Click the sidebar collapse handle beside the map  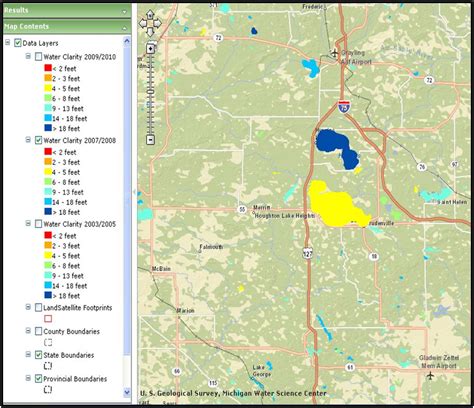coord(134,192)
